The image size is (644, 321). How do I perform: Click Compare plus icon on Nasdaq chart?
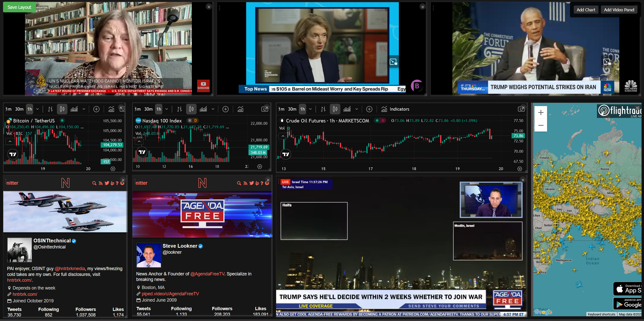[x=226, y=109]
